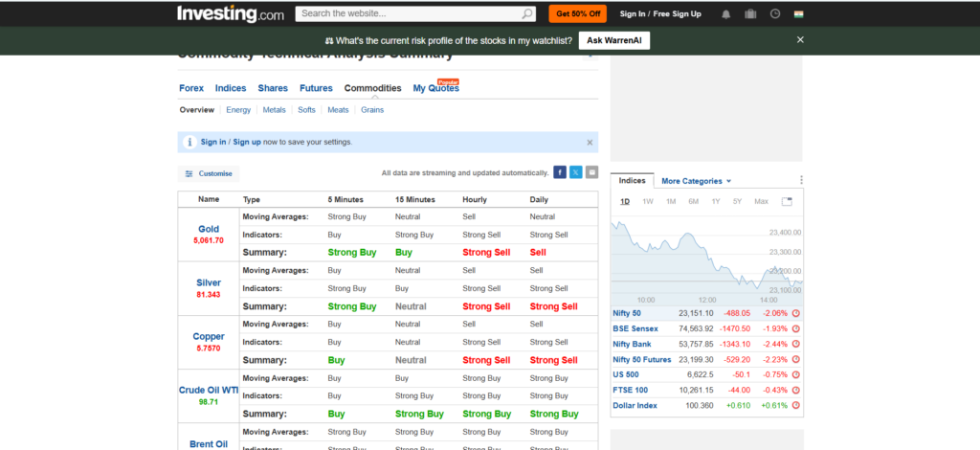
Task: Click the Investing.com logo
Action: (231, 13)
